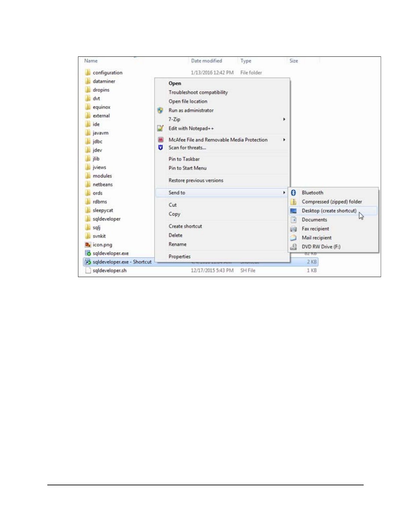Viewport: 411px width, 532px height.
Task: Click the Desktop shortcut monitor icon
Action: pos(293,211)
